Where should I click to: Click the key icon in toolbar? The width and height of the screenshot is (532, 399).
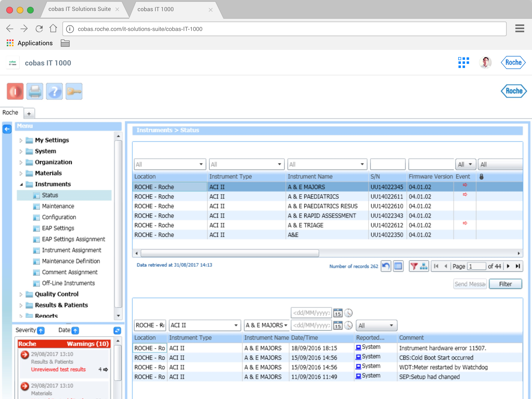tap(74, 91)
